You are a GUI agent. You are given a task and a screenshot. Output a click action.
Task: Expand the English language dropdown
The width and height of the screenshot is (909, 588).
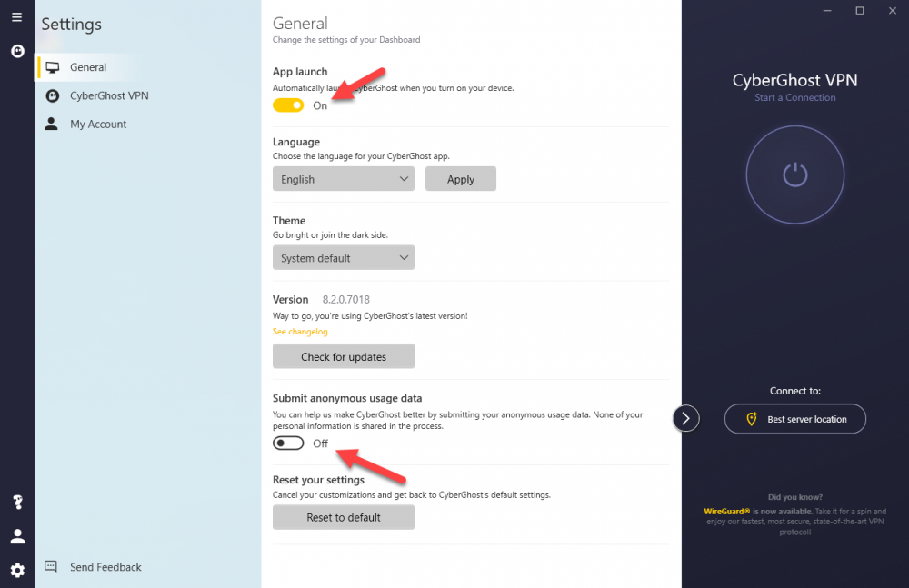pos(343,179)
